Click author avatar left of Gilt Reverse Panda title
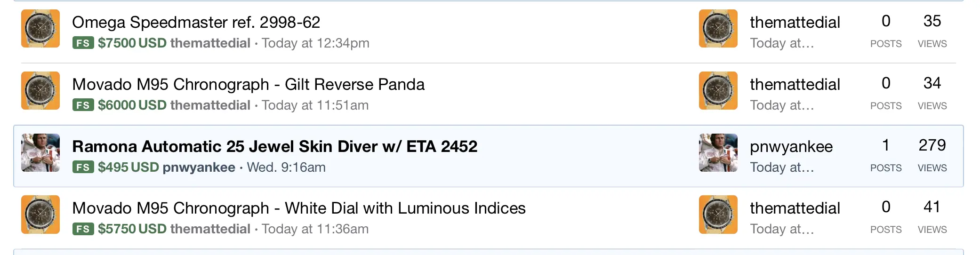980x255 pixels. (40, 91)
